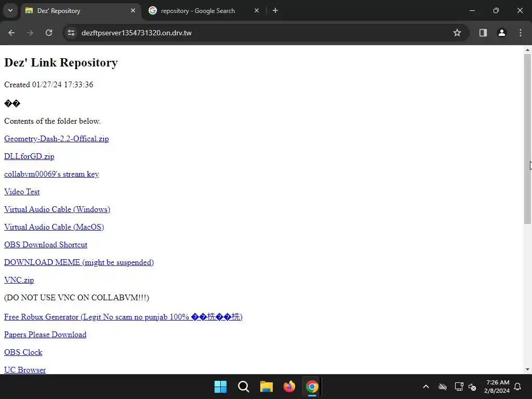The width and height of the screenshot is (532, 399).
Task: Open Windows Search from taskbar
Action: 243,387
